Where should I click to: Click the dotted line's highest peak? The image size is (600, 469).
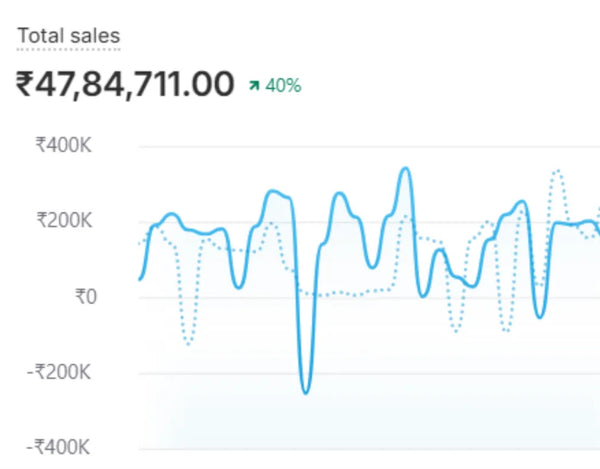[x=558, y=171]
